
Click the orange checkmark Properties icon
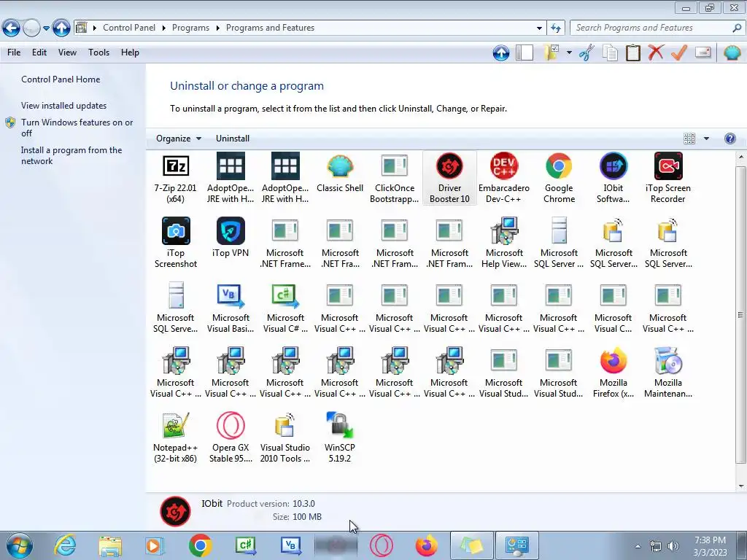[x=679, y=52]
